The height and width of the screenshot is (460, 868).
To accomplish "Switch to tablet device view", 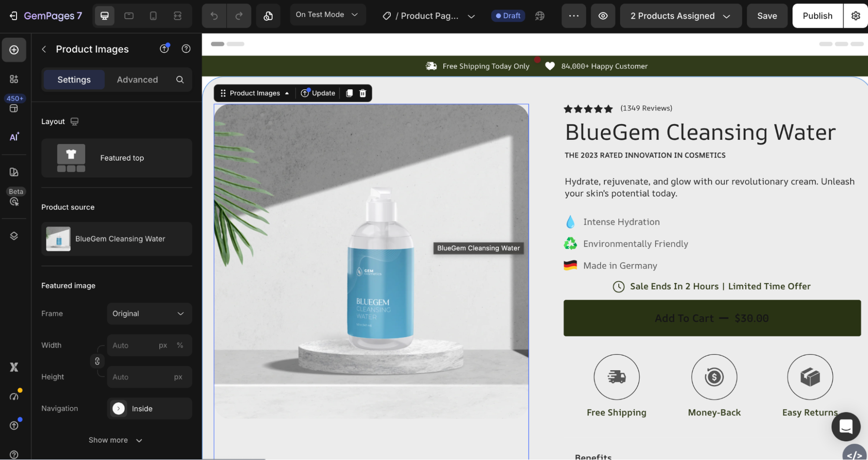I will pos(129,16).
